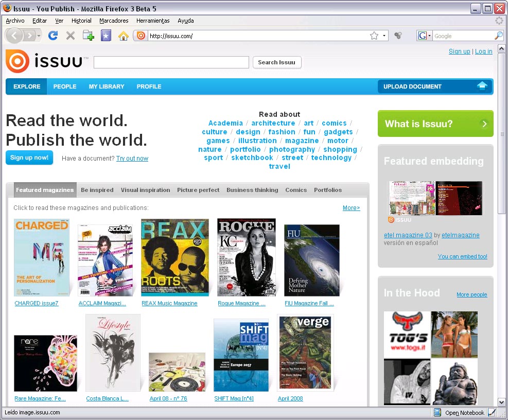Image resolution: width=508 pixels, height=420 pixels.
Task: Select the MY LIBRARY navigation tab
Action: click(107, 86)
